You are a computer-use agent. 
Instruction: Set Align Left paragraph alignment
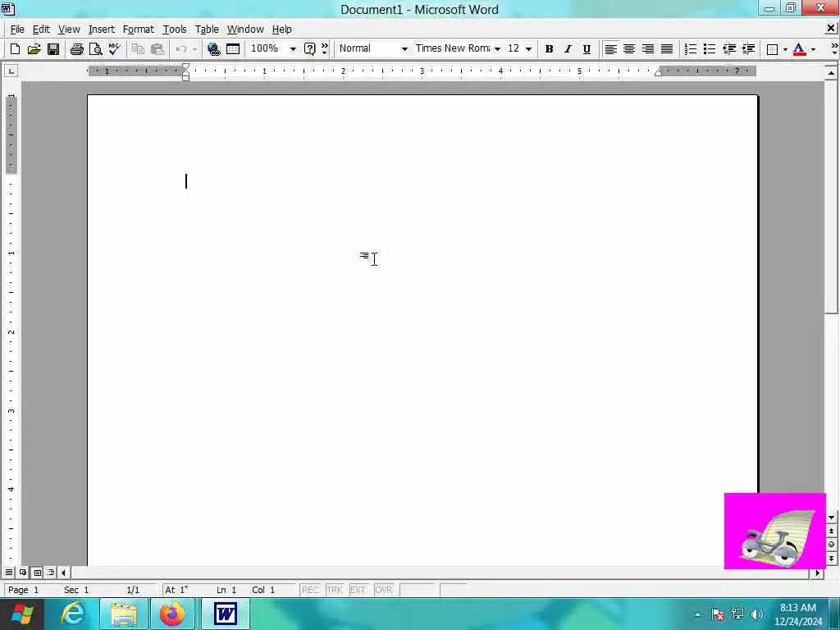click(x=610, y=49)
